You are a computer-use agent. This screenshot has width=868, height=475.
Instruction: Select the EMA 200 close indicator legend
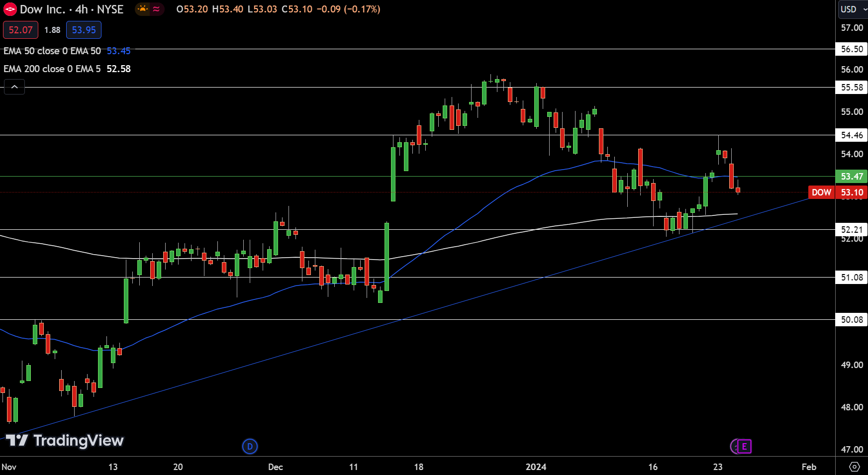(x=52, y=69)
